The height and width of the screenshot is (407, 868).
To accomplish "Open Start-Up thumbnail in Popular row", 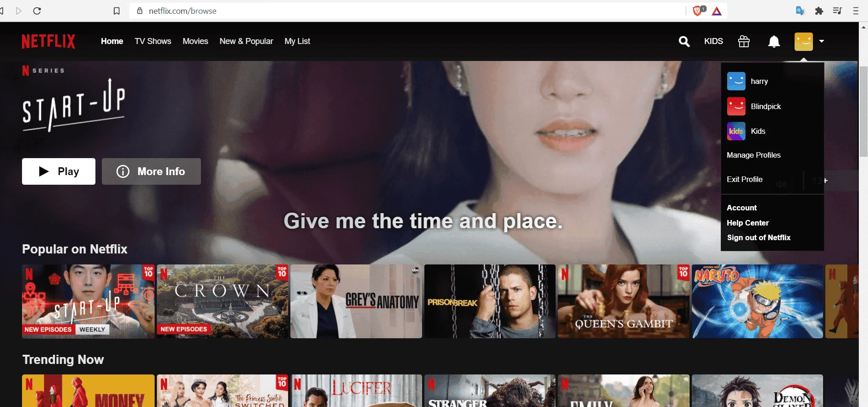I will [88, 301].
